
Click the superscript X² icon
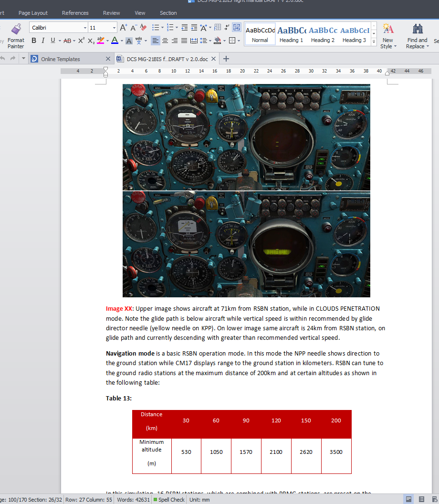tap(81, 41)
